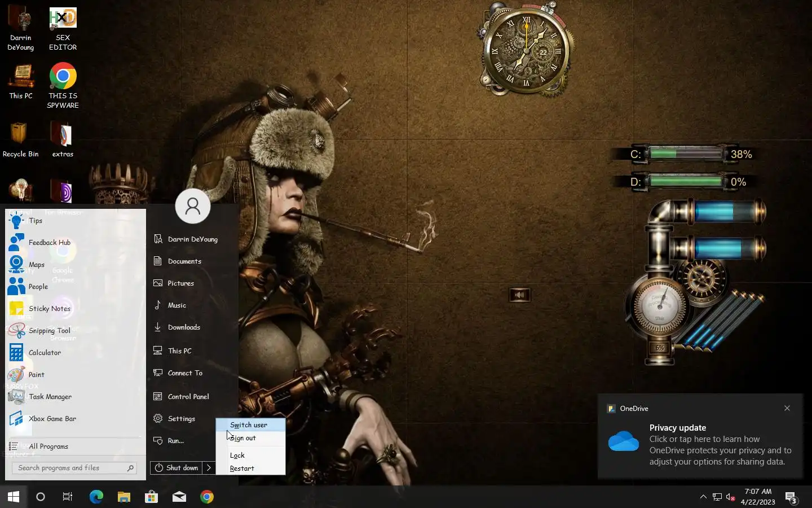Click the Shut down button
Image resolution: width=812 pixels, height=508 pixels.
coord(176,468)
